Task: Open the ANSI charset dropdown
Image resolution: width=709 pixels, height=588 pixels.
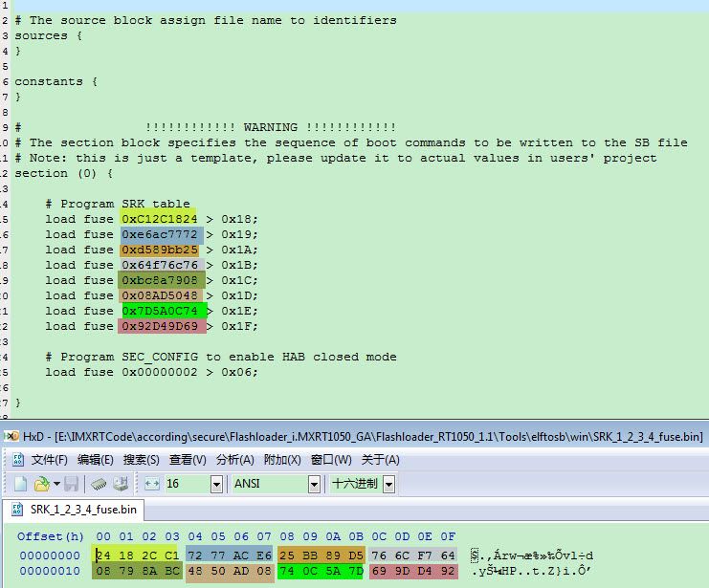Action: (314, 484)
